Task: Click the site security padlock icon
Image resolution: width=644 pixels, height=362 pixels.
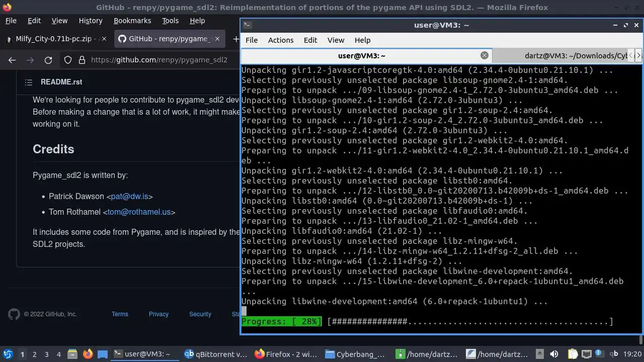Action: pos(82,60)
